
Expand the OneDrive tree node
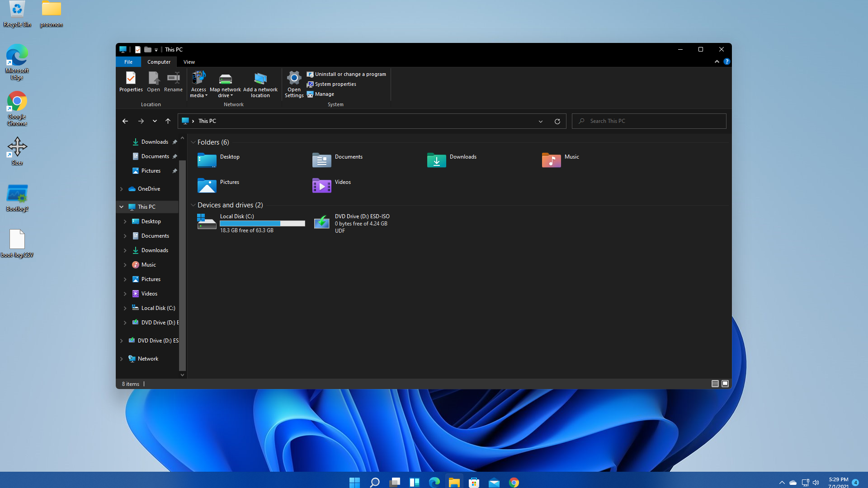122,189
